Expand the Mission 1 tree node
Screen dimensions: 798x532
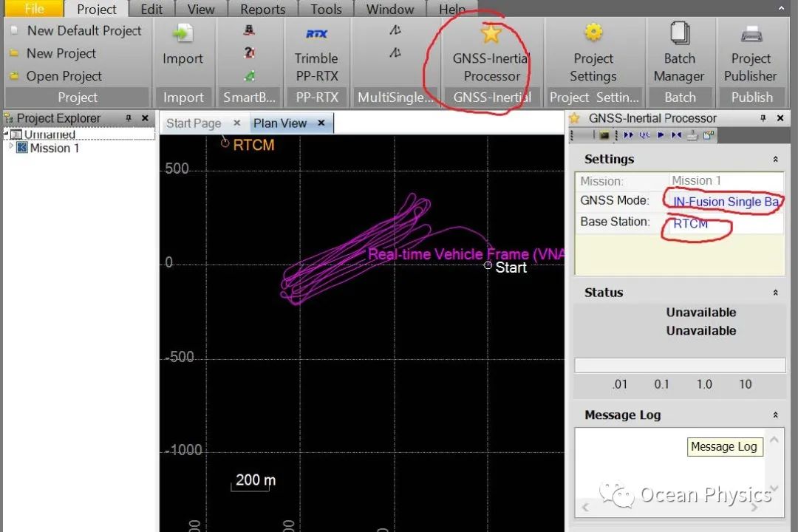click(11, 148)
